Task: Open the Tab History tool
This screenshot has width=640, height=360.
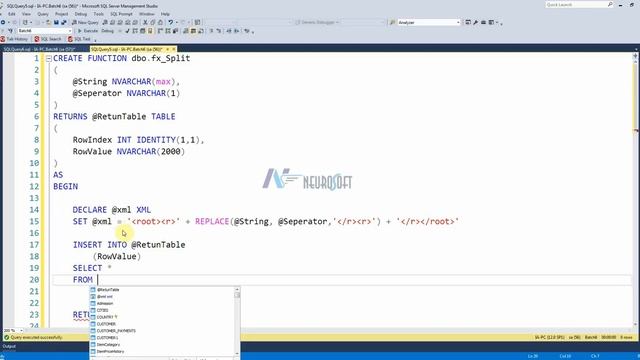Action: [14, 39]
